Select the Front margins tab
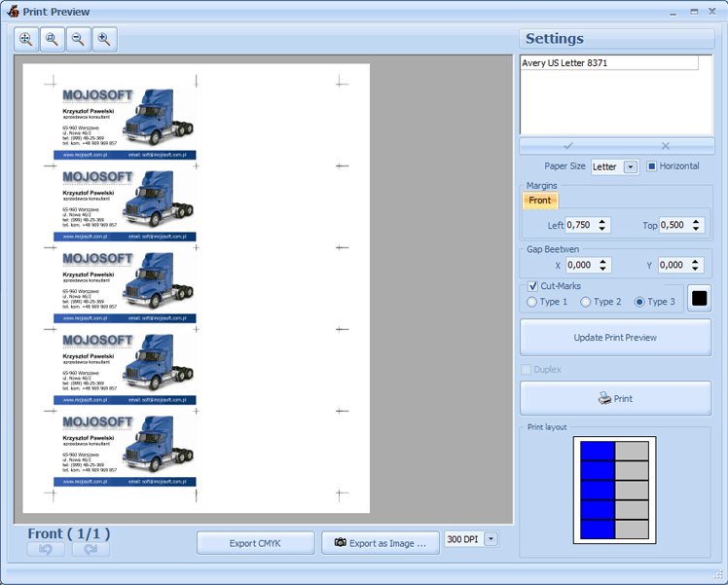Screen dimensions: 728x585 point(540,201)
